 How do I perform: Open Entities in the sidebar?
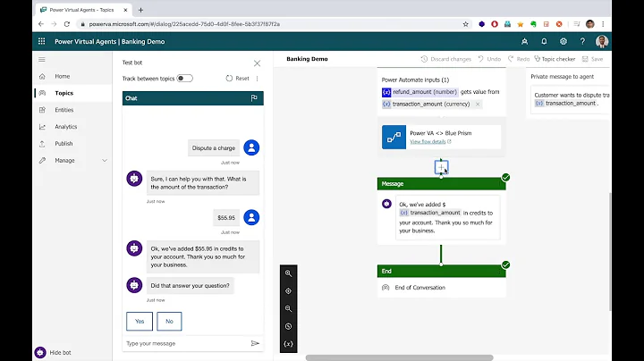point(64,110)
